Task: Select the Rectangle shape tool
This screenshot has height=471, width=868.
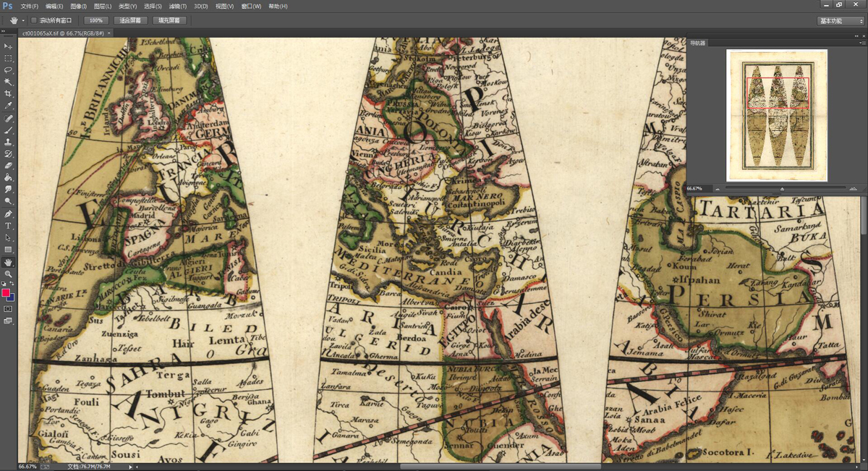Action: tap(8, 250)
